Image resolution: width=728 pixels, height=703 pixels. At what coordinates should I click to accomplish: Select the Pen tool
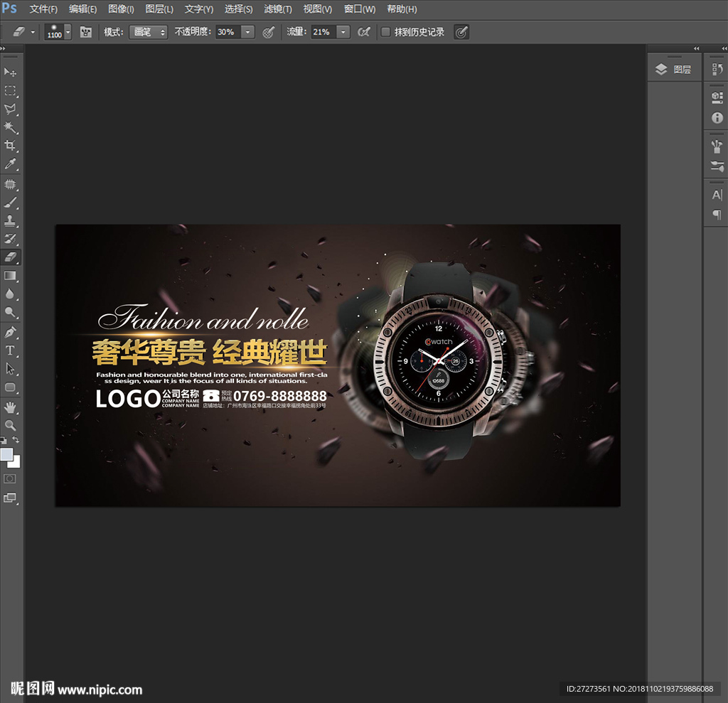(10, 333)
